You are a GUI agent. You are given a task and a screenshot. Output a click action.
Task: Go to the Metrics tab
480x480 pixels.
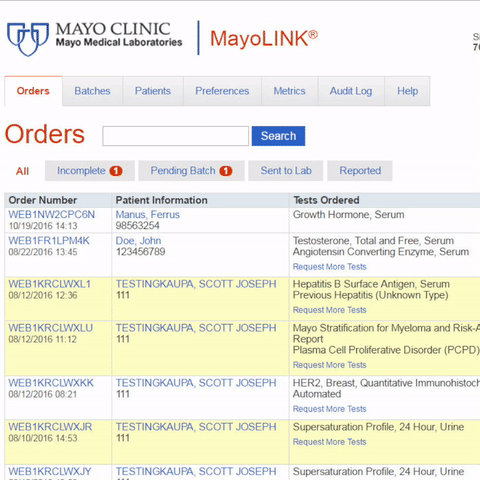(289, 91)
